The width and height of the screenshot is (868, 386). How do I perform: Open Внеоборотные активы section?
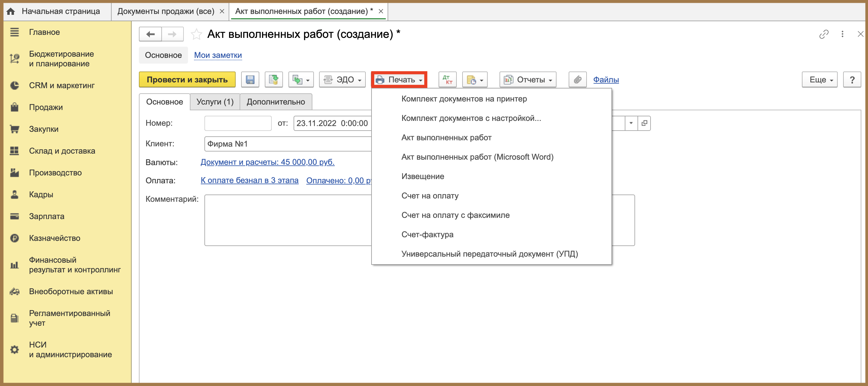click(x=71, y=292)
